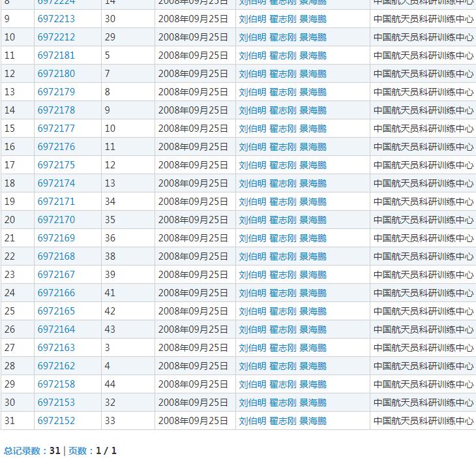Viewport: 476px width, 458px height.
Task: Click 翟志刚 in row 30
Action: (x=282, y=403)
